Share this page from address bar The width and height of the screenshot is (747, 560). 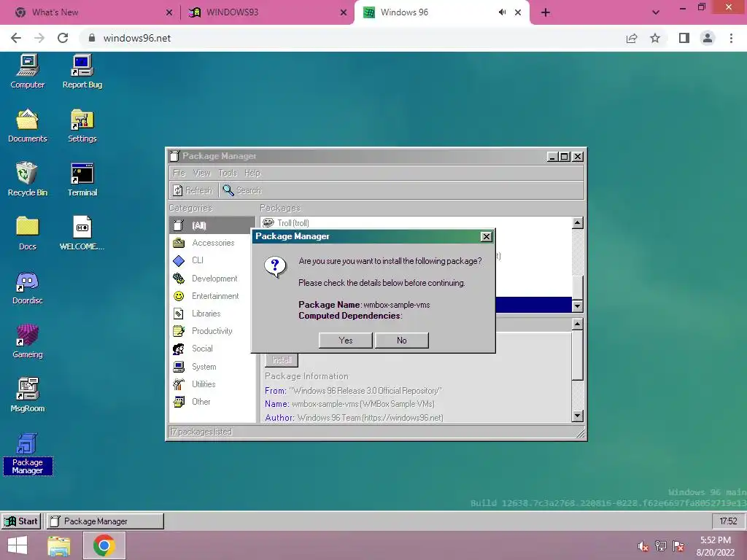632,38
